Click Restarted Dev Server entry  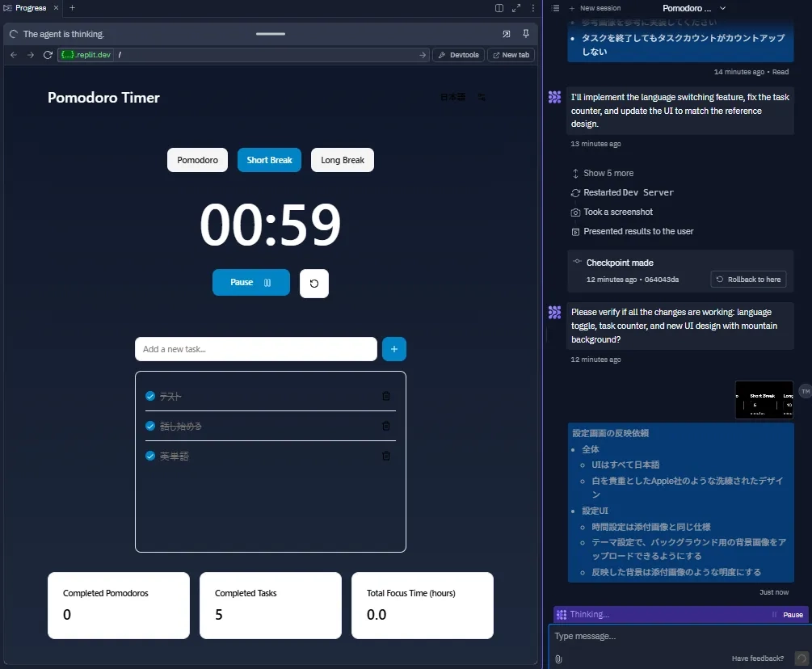coord(622,192)
